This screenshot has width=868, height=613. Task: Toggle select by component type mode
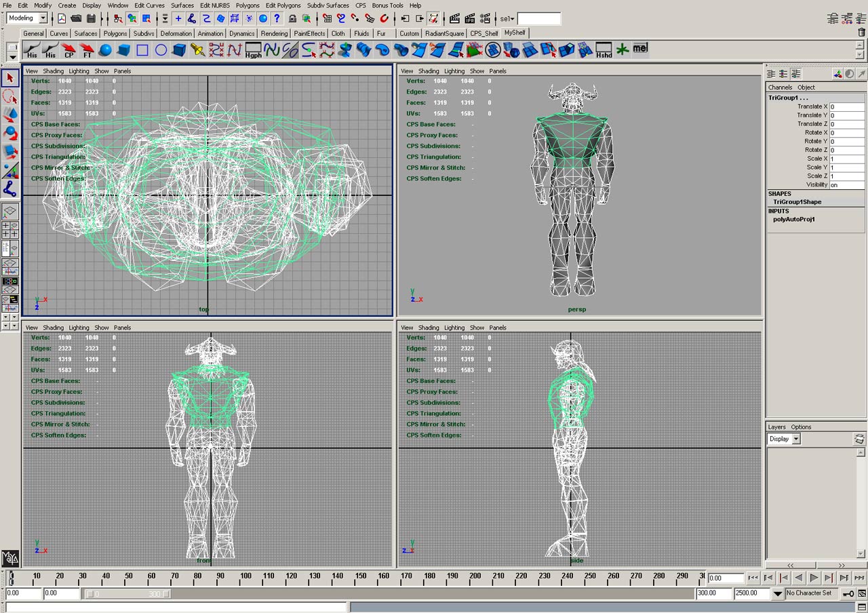click(x=146, y=18)
